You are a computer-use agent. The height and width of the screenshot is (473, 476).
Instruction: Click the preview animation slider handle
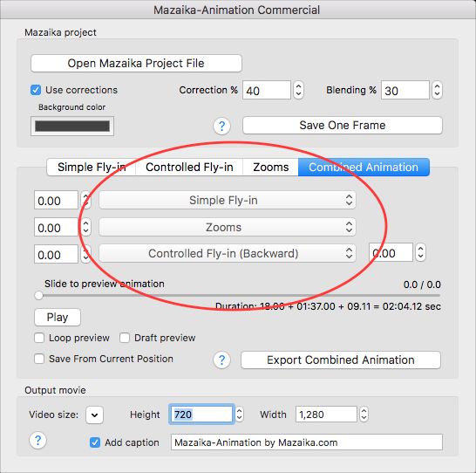tap(39, 295)
